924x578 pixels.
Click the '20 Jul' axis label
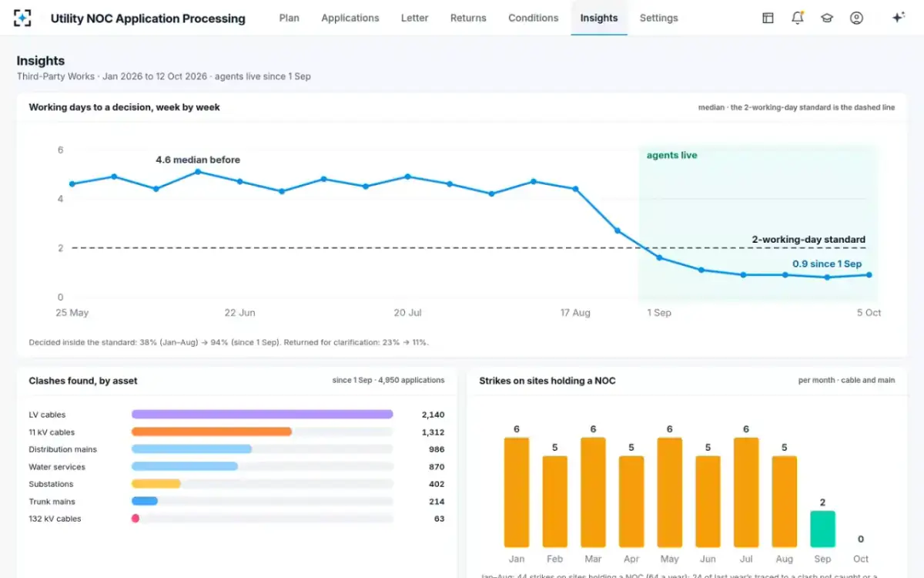click(408, 313)
